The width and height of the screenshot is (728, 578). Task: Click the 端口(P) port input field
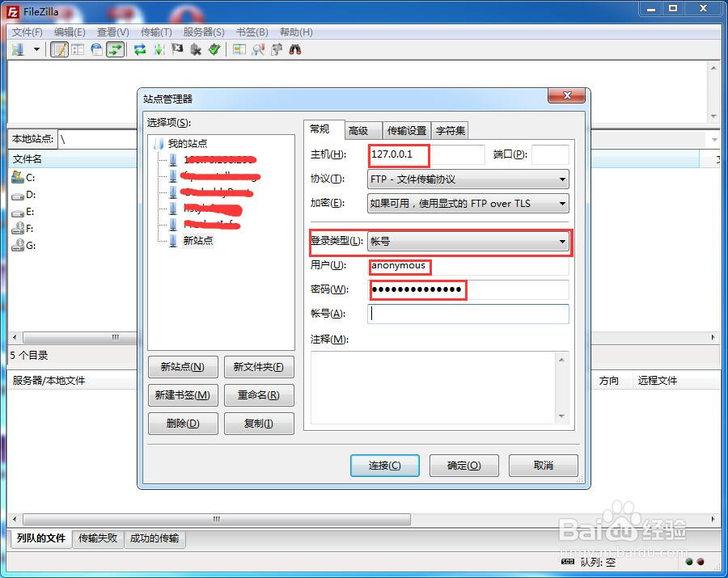pos(550,154)
